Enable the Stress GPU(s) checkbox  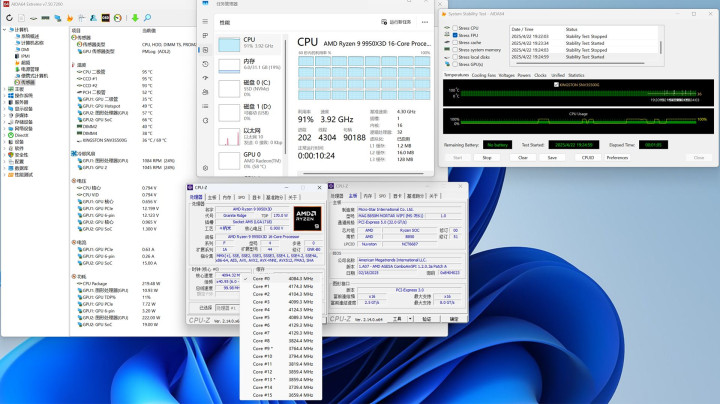point(454,63)
